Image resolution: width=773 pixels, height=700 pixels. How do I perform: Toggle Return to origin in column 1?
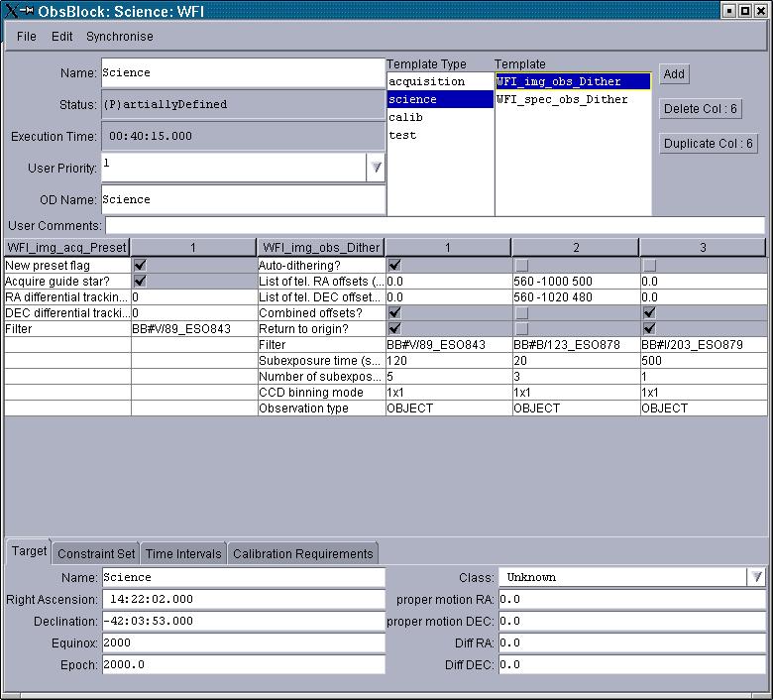(x=394, y=328)
